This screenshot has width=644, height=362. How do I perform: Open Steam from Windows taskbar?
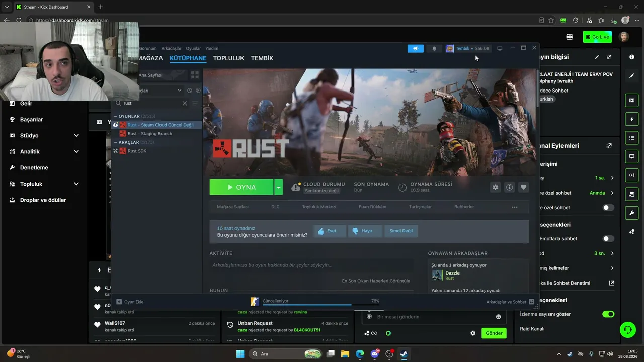[404, 354]
